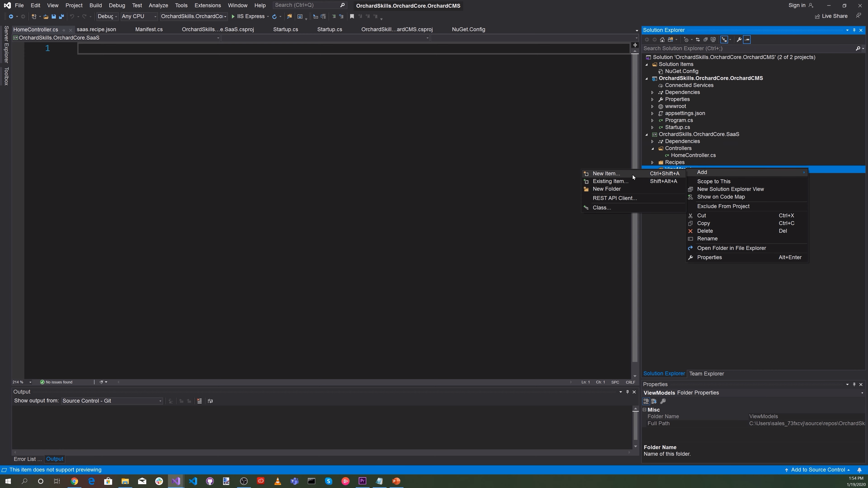
Task: Open Show output from dropdown
Action: (x=112, y=401)
